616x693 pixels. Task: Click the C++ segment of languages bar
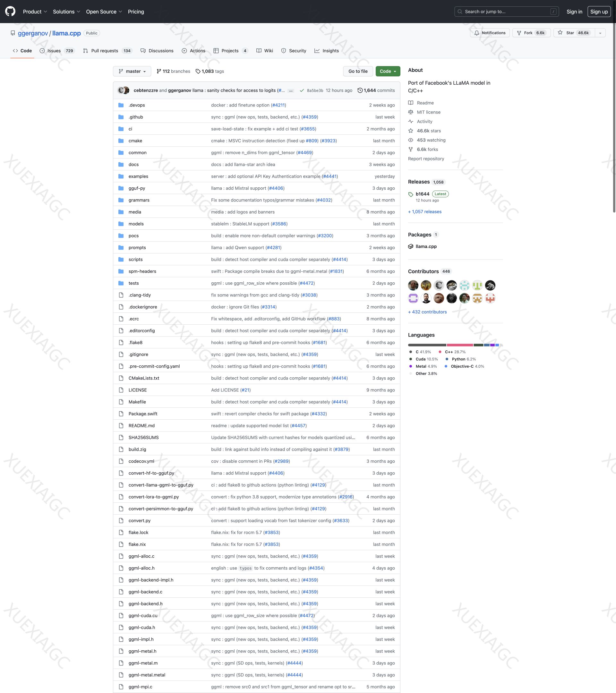click(459, 345)
